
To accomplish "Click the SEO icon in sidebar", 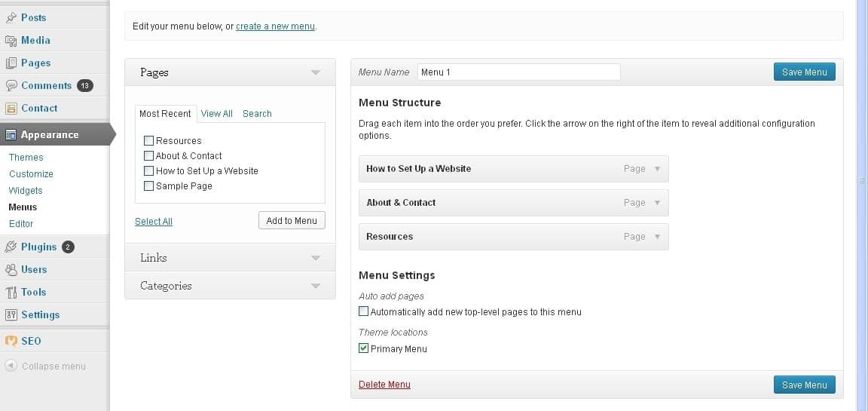I will pos(11,341).
